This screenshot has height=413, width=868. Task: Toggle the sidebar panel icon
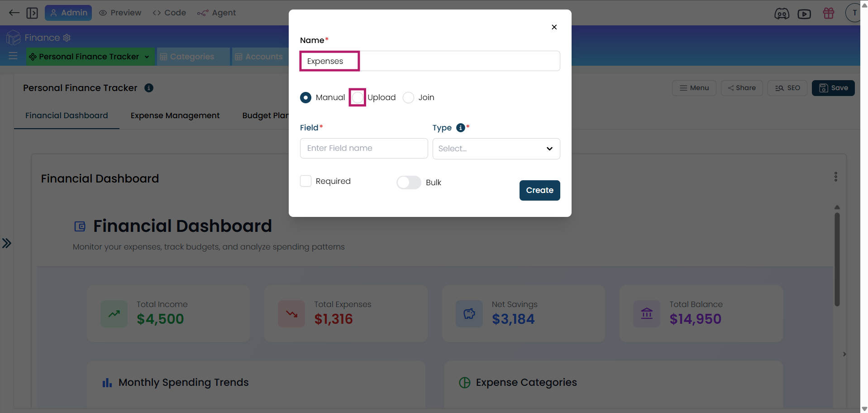coord(32,13)
